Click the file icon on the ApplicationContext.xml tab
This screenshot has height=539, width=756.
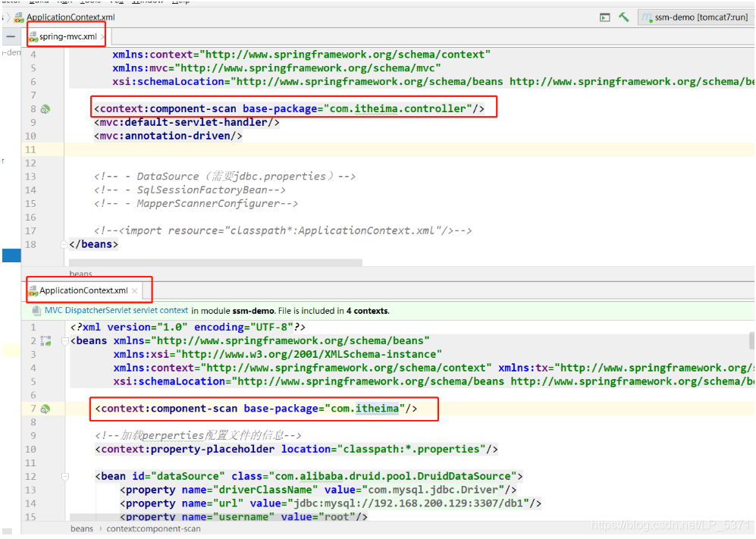(x=33, y=291)
